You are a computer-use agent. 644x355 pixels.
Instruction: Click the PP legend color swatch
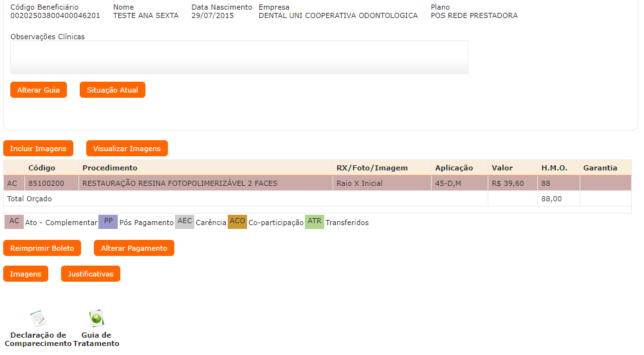[x=108, y=222]
